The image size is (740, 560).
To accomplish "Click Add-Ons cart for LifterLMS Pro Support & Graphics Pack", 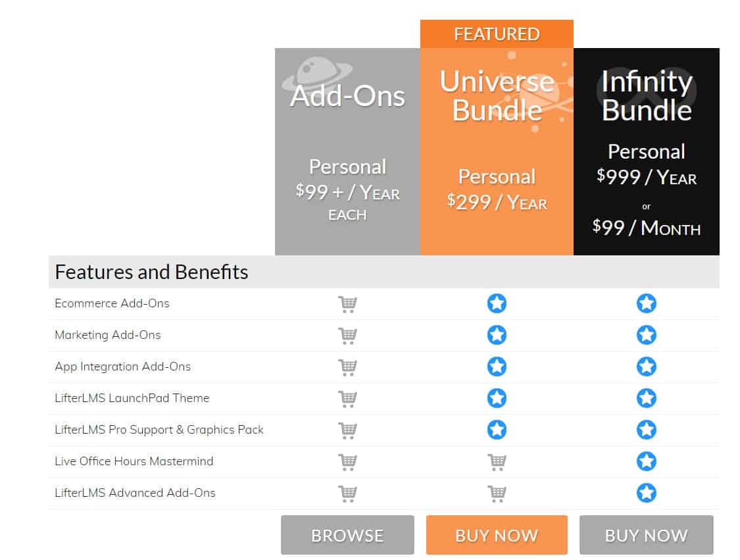I will coord(348,430).
